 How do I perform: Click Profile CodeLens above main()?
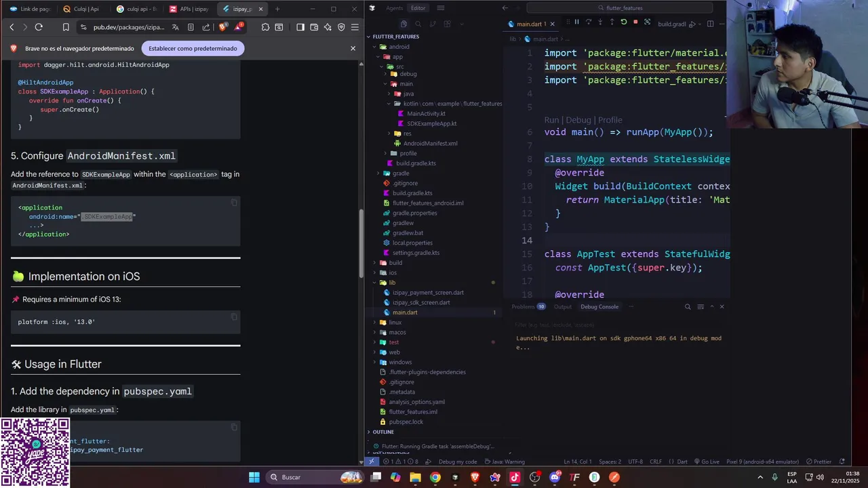click(x=610, y=120)
